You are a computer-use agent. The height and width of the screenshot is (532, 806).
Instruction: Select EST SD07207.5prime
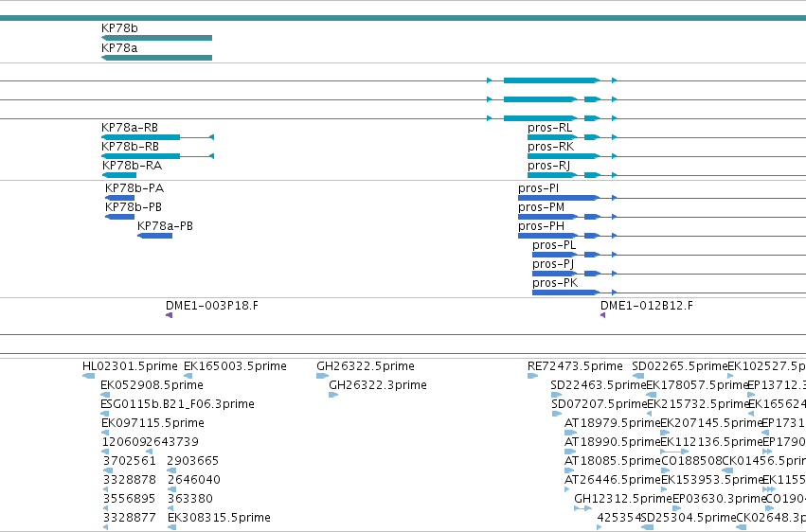coord(557,414)
